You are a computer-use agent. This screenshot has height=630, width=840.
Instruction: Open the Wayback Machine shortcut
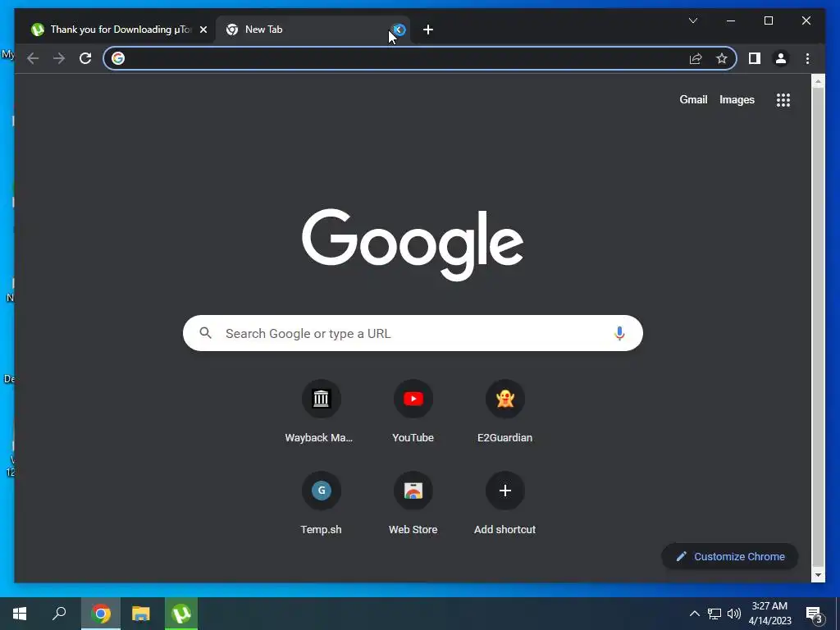coord(321,412)
